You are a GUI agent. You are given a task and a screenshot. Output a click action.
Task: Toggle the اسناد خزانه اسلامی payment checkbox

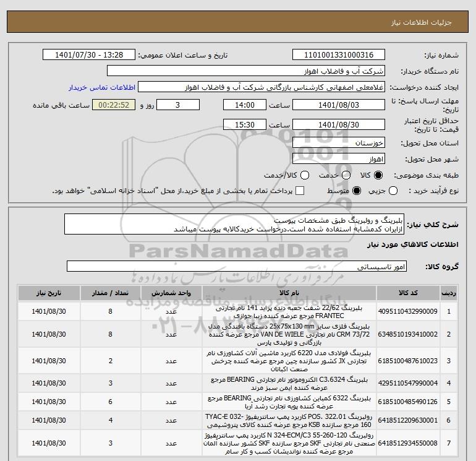[300, 191]
